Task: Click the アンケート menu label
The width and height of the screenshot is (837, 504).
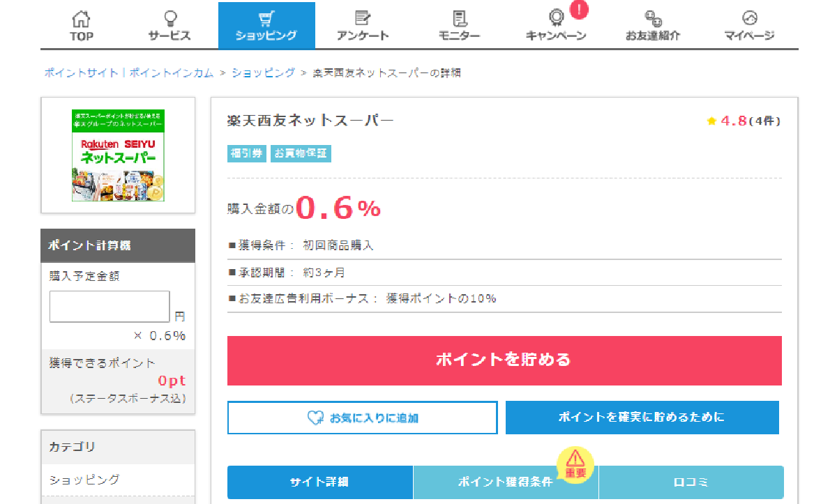Action: (x=363, y=36)
